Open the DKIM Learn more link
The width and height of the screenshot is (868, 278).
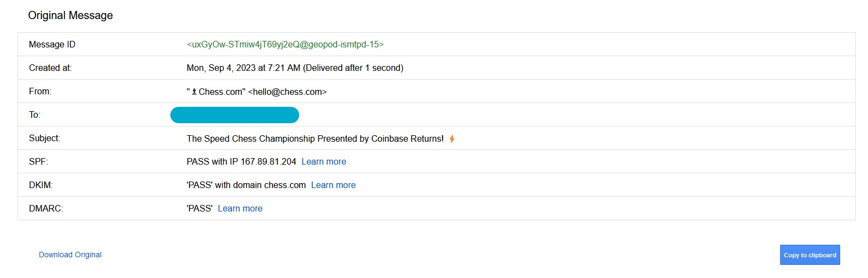tap(333, 185)
